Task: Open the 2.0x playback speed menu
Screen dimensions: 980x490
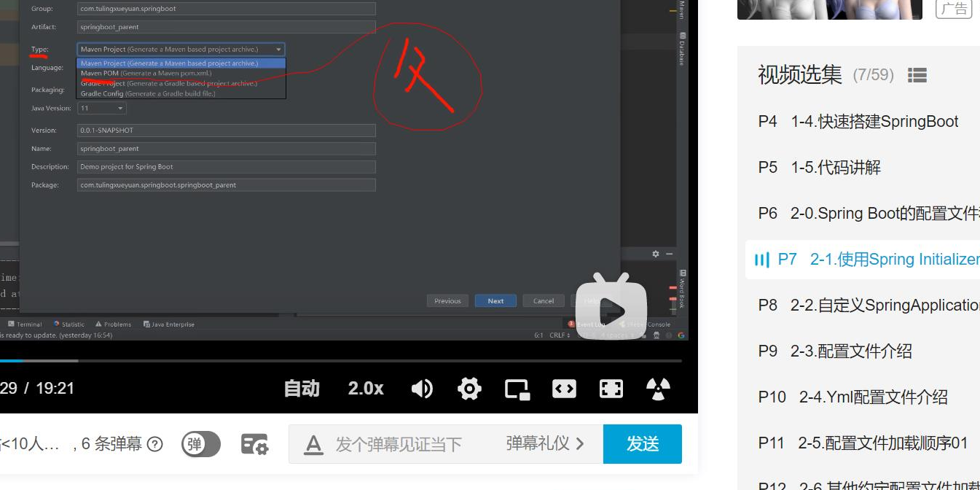Action: [366, 389]
